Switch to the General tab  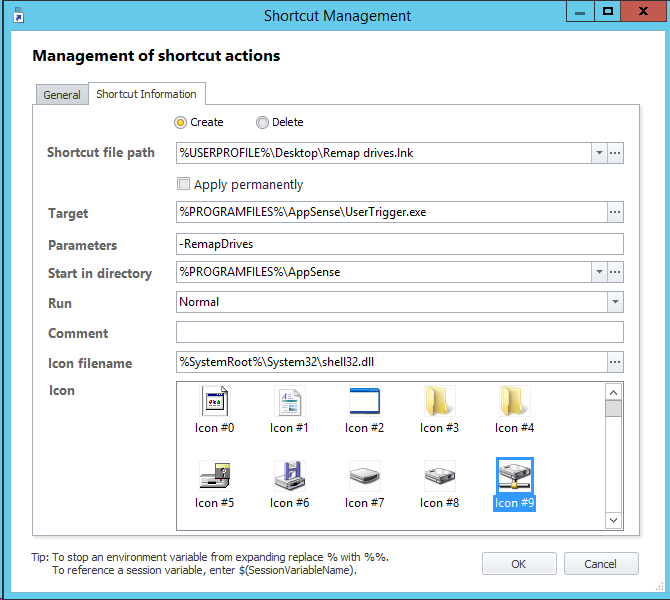tap(62, 95)
